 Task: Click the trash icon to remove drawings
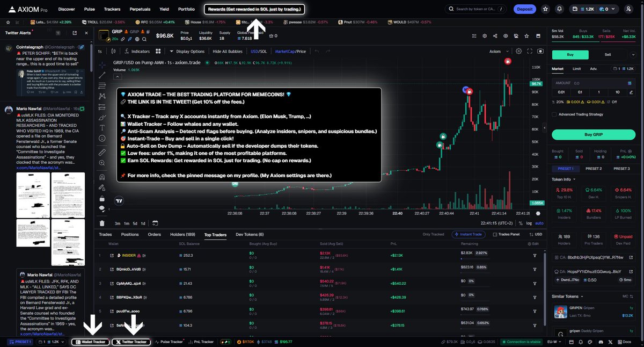click(x=102, y=223)
